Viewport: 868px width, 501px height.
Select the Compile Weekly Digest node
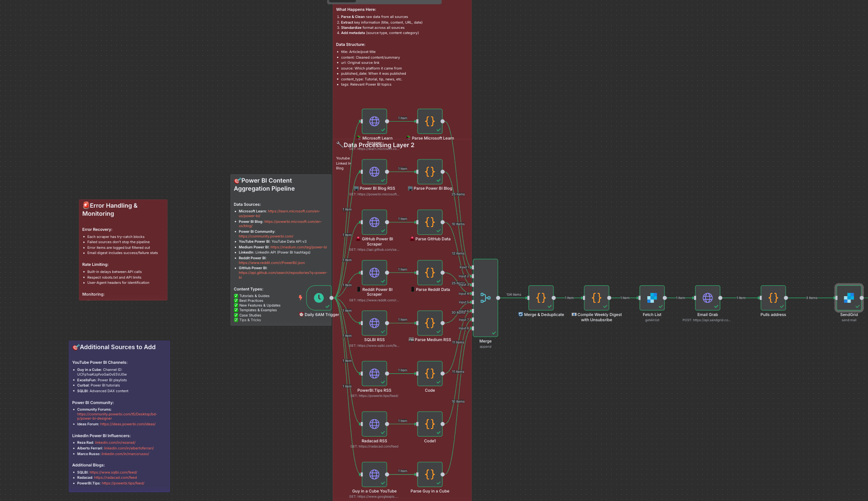pos(597,298)
